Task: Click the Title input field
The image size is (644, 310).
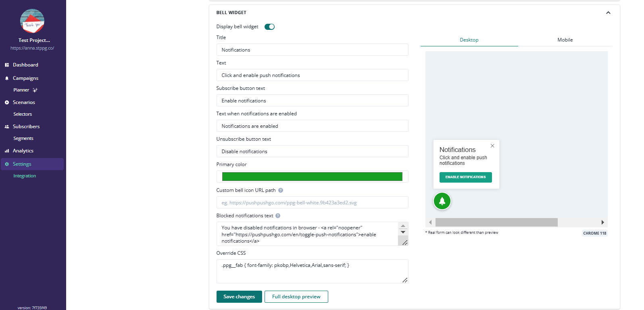Action: coord(312,50)
